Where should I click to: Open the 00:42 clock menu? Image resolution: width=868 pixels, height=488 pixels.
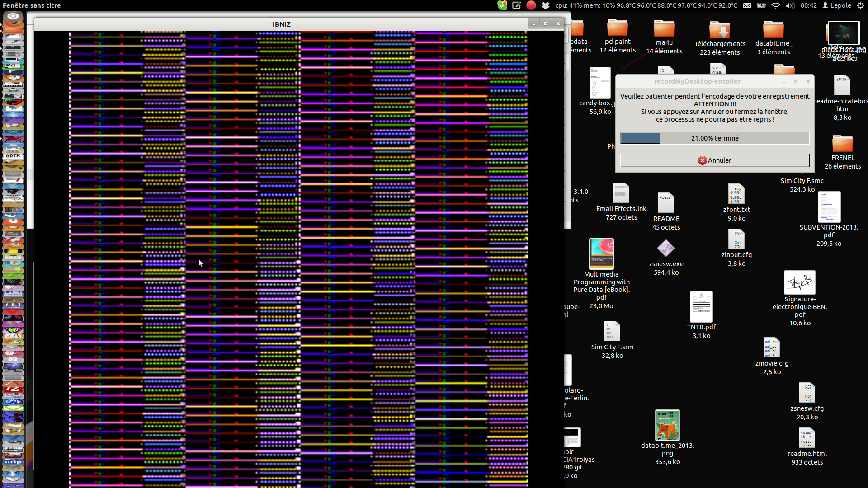[x=808, y=5]
